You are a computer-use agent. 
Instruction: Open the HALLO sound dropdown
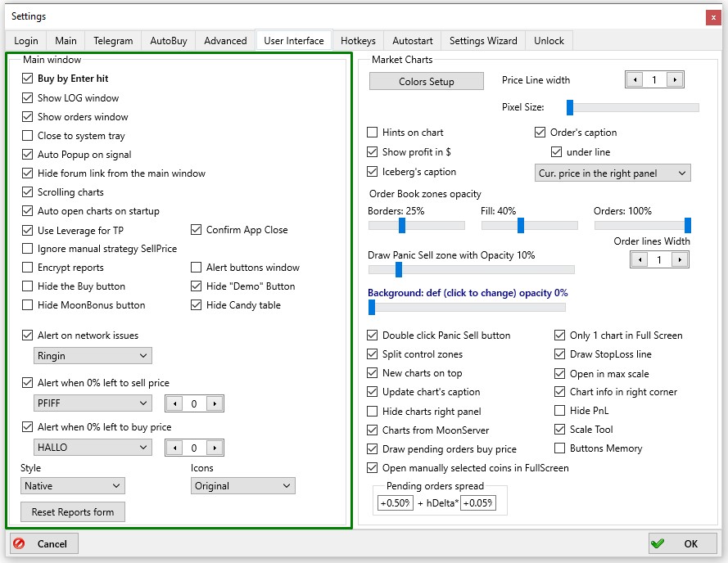tap(93, 448)
